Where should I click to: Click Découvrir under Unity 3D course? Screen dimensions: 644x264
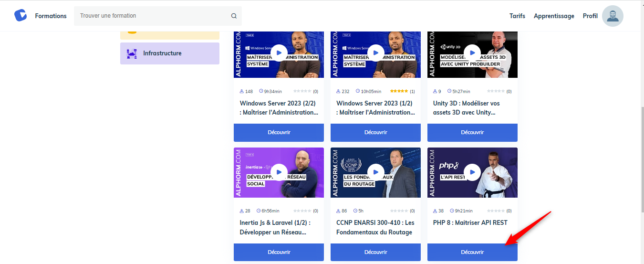[472, 132]
